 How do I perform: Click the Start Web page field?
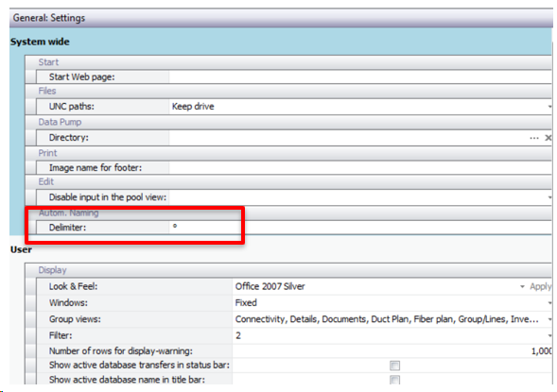pyautogui.click(x=360, y=77)
